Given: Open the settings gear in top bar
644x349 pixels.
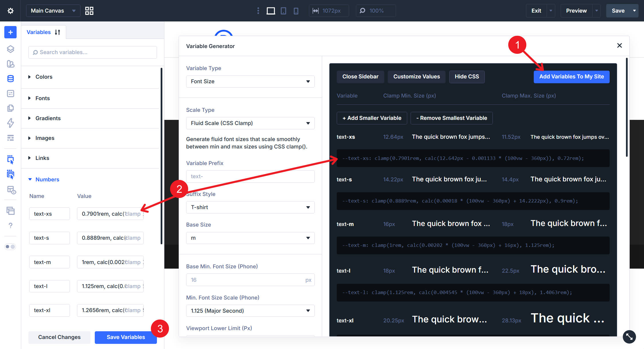Looking at the screenshot, I should (10, 11).
